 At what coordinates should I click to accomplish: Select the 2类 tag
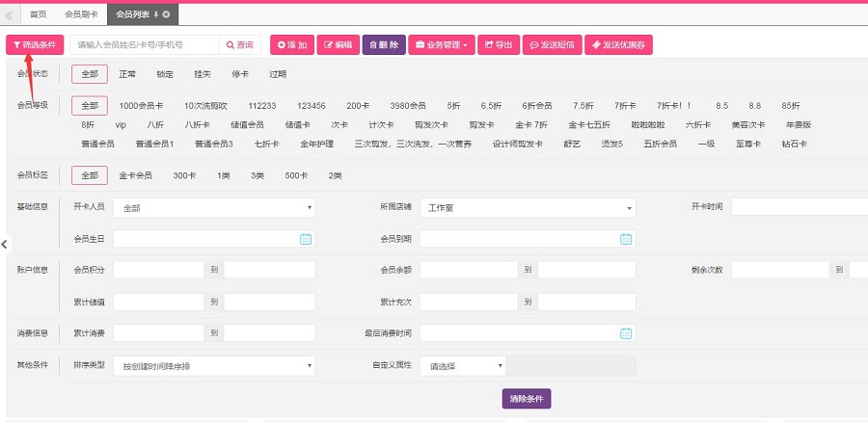coord(336,175)
